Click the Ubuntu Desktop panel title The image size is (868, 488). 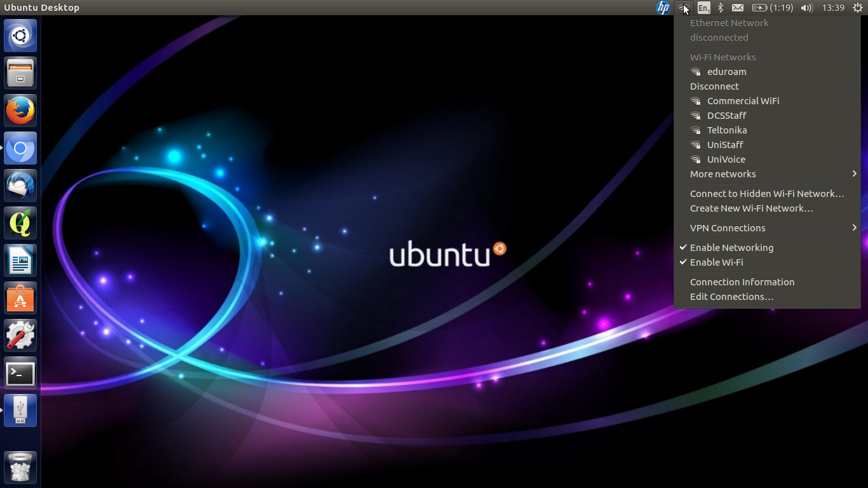point(42,8)
